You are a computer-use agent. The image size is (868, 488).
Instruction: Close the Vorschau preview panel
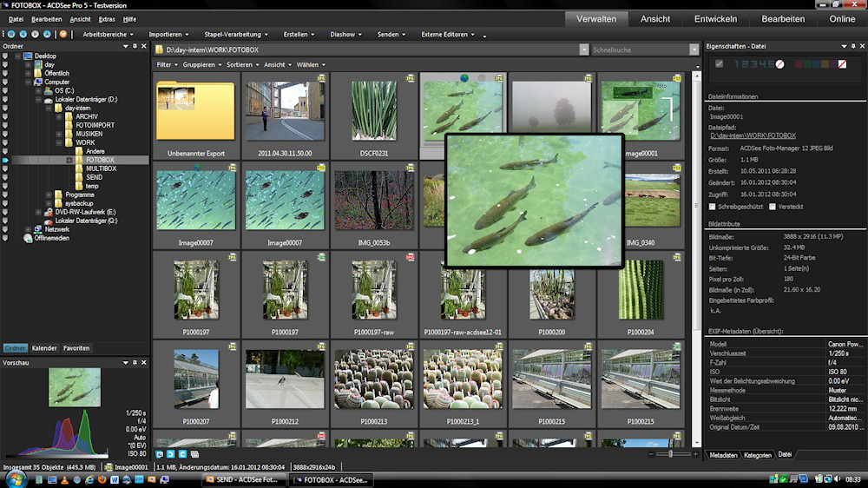tap(146, 362)
